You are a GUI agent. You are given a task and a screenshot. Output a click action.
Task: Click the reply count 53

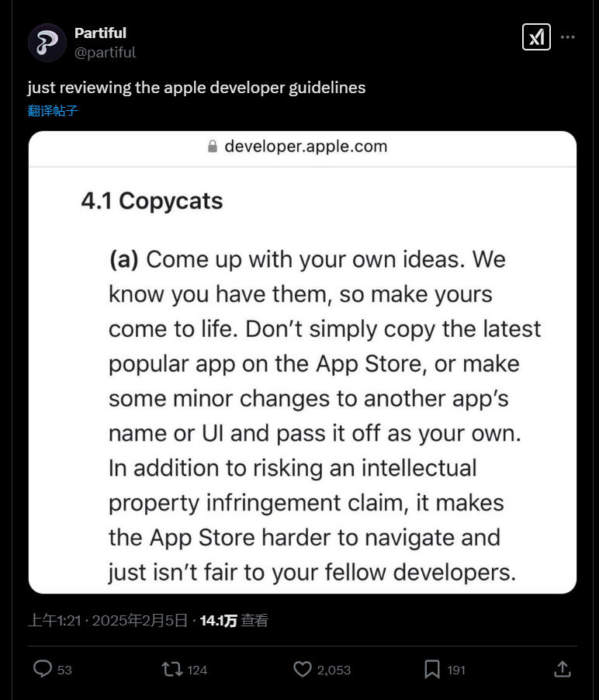coord(64,670)
